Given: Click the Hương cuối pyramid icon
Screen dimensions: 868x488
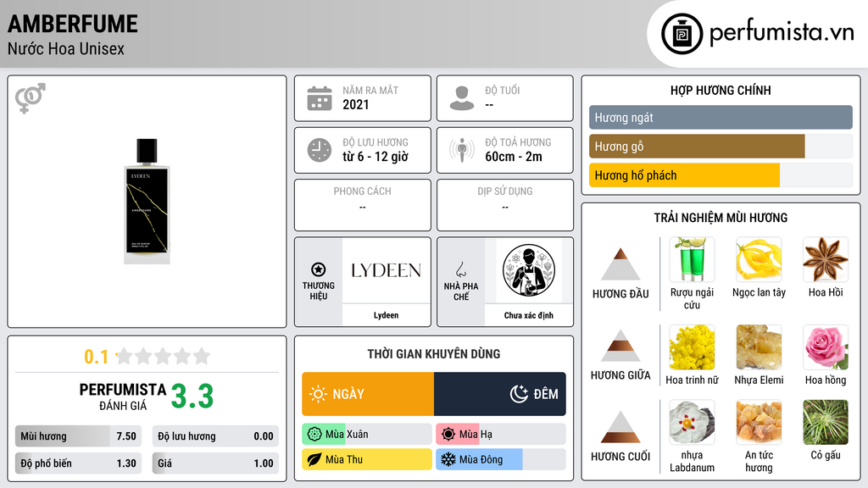Looking at the screenshot, I should pyautogui.click(x=620, y=427).
